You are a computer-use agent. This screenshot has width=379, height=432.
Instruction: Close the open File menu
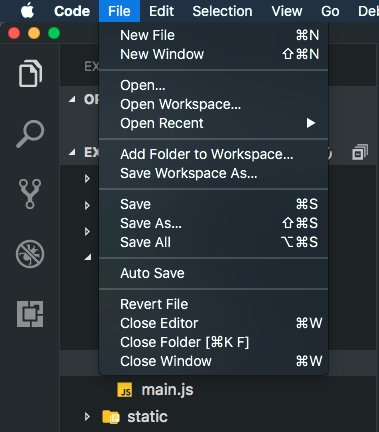119,11
